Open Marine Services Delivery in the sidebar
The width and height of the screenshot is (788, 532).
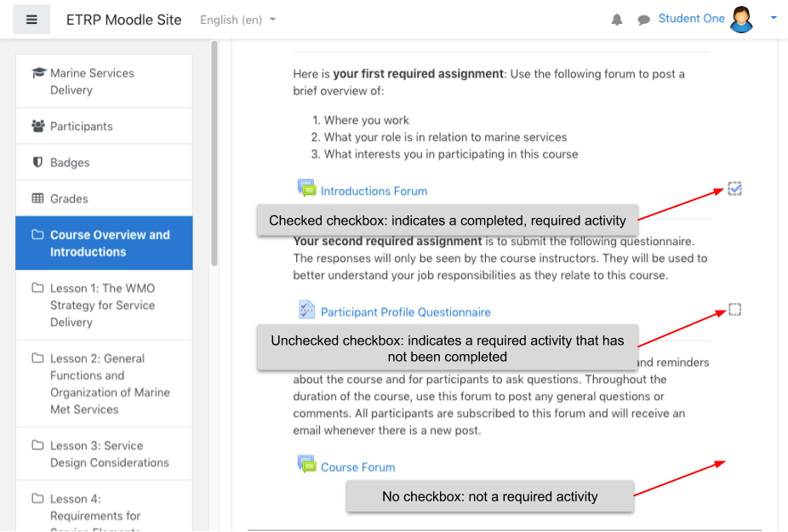tap(104, 82)
